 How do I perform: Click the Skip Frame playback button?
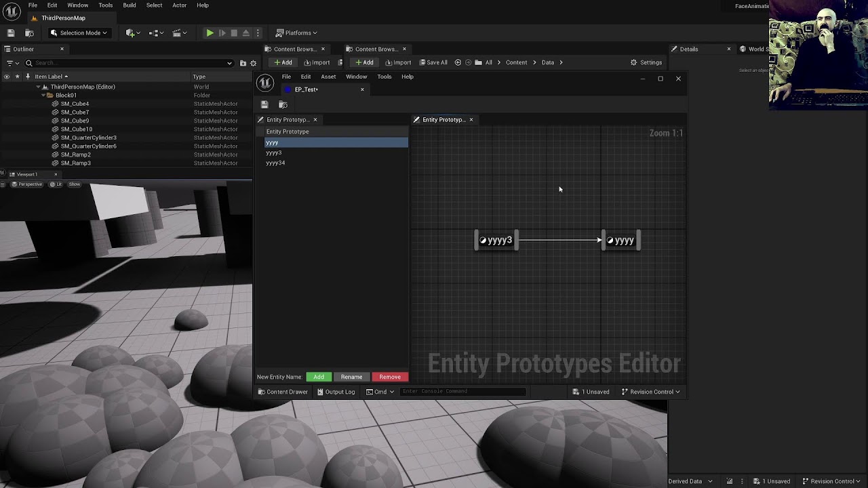point(222,33)
